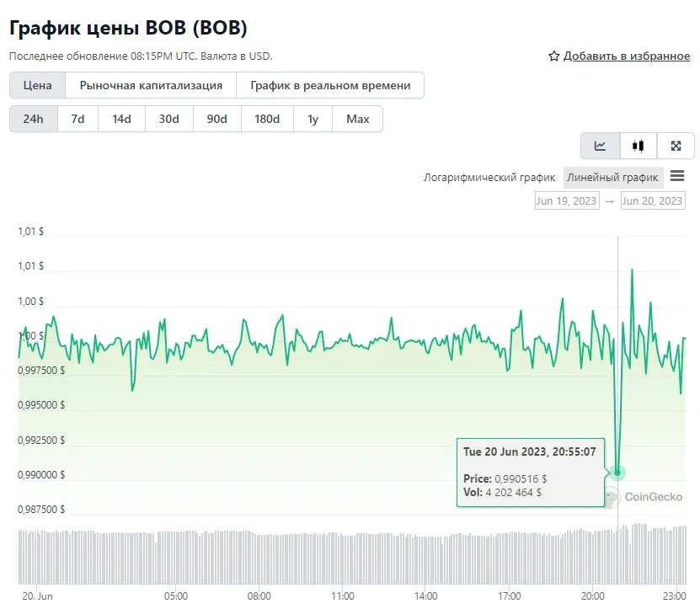Expand chart to fullscreen

676,145
